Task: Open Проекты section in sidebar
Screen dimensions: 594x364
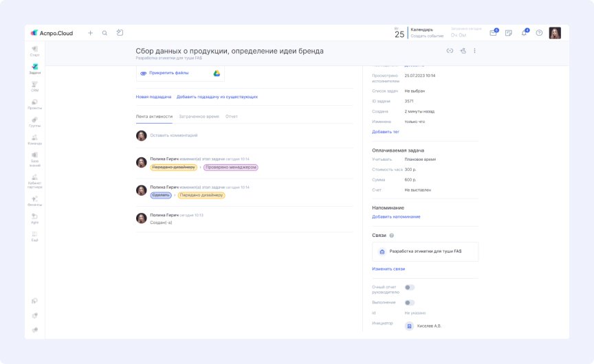Action: click(x=34, y=104)
